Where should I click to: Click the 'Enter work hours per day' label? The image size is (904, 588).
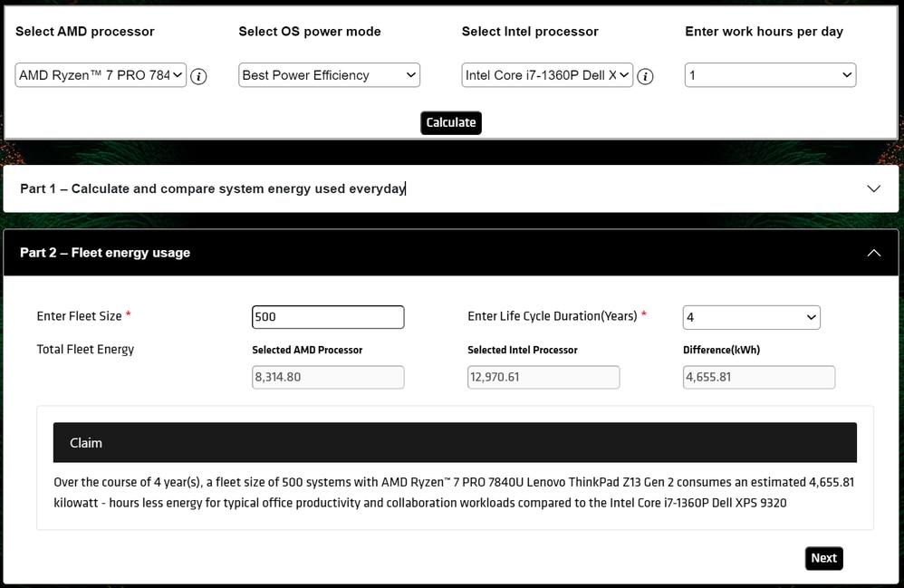764,32
